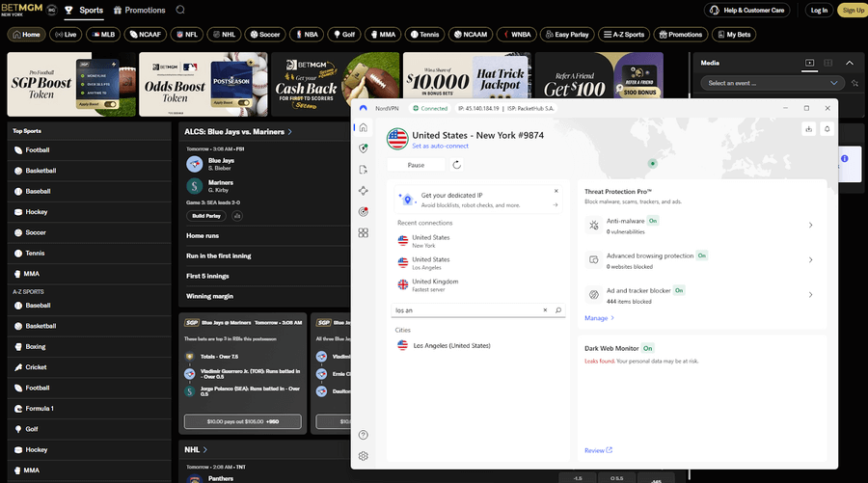
Task: Open BetMGM search magnifier icon
Action: tap(180, 10)
